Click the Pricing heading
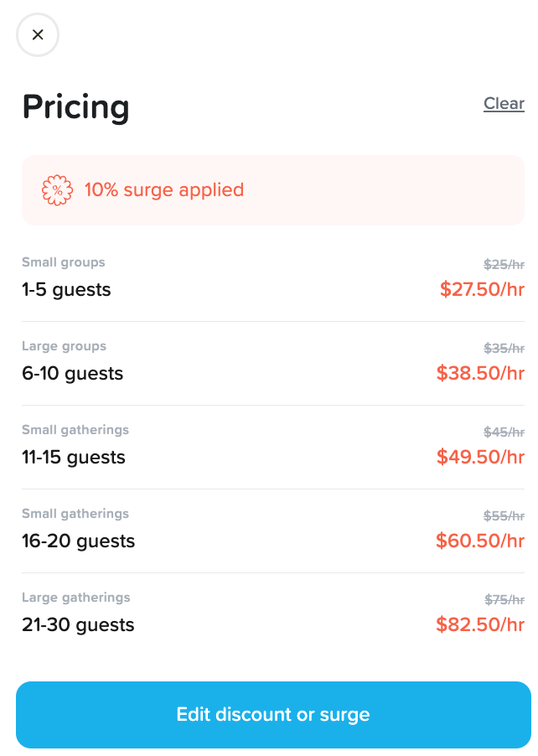The width and height of the screenshot is (538, 756). point(76,107)
